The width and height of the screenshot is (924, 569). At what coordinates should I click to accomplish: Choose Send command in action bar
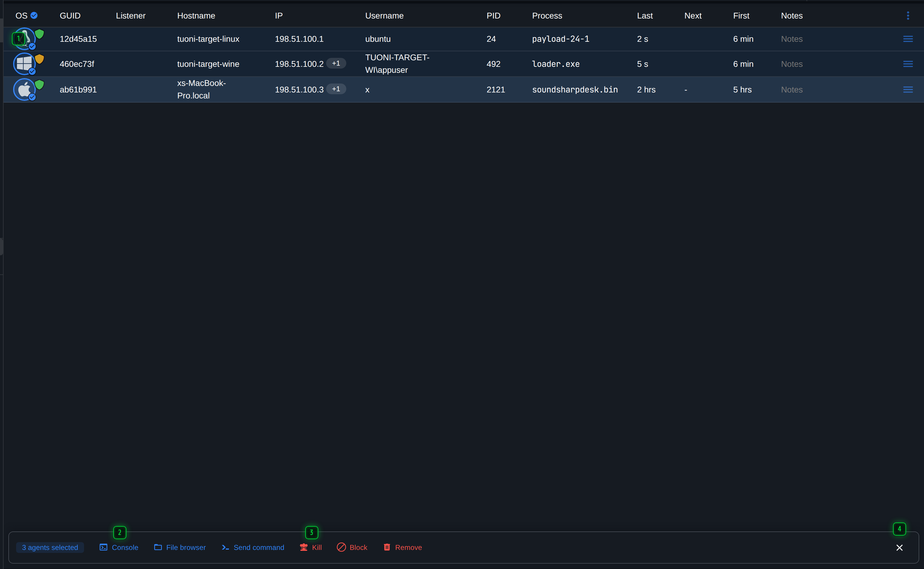[x=253, y=547]
